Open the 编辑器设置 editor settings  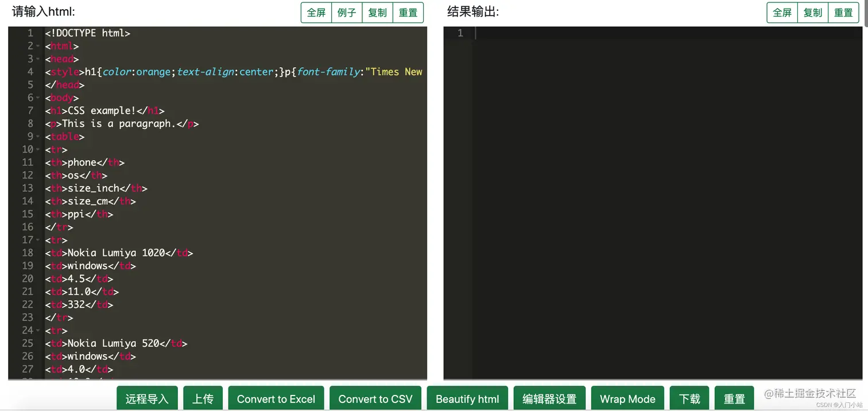(x=549, y=398)
